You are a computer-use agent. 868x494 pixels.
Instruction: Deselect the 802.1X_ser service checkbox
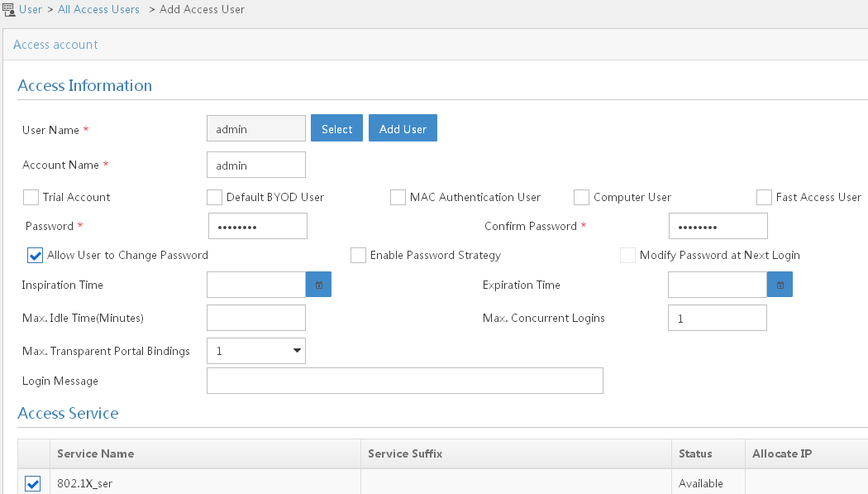(33, 483)
